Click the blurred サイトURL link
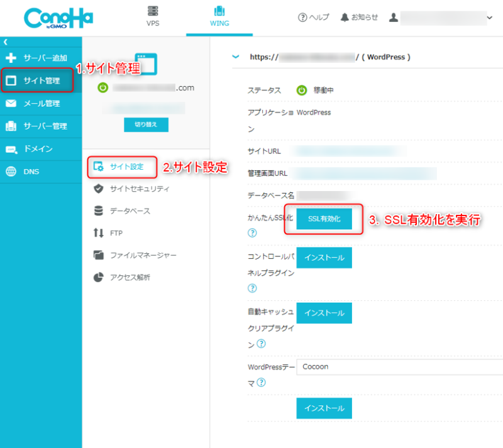 click(x=349, y=151)
